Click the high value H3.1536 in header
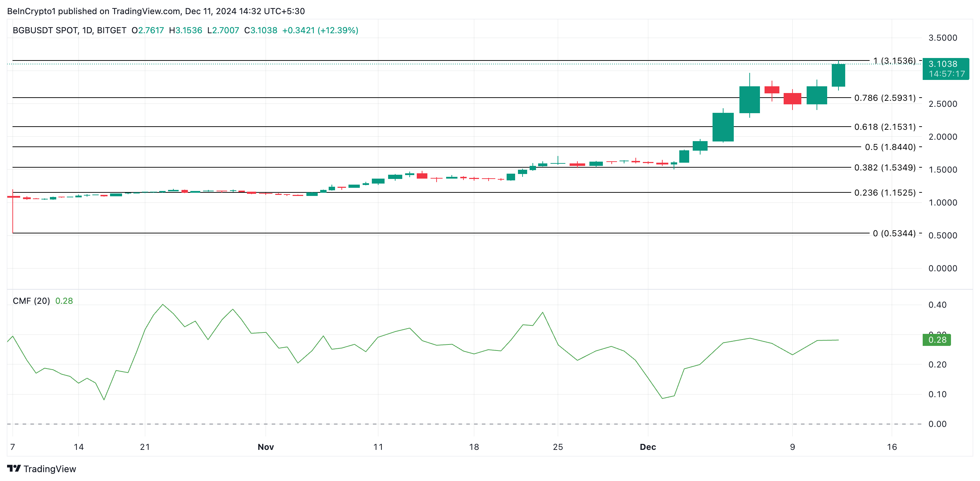 click(x=185, y=30)
